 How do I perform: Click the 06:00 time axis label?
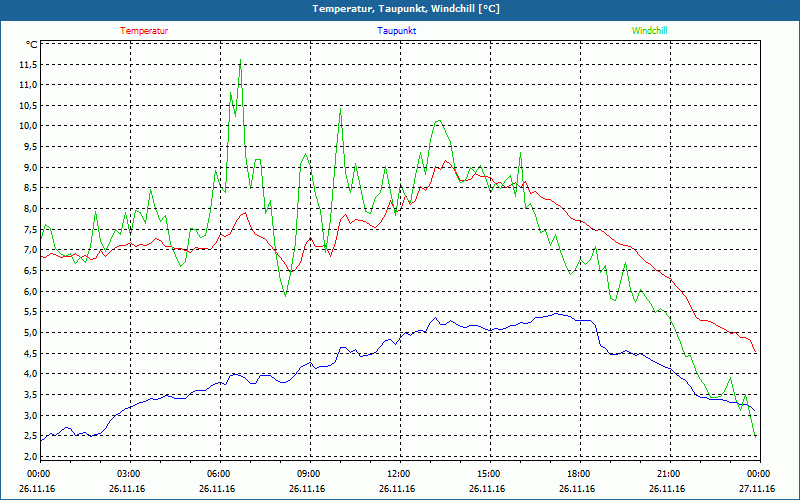(218, 474)
